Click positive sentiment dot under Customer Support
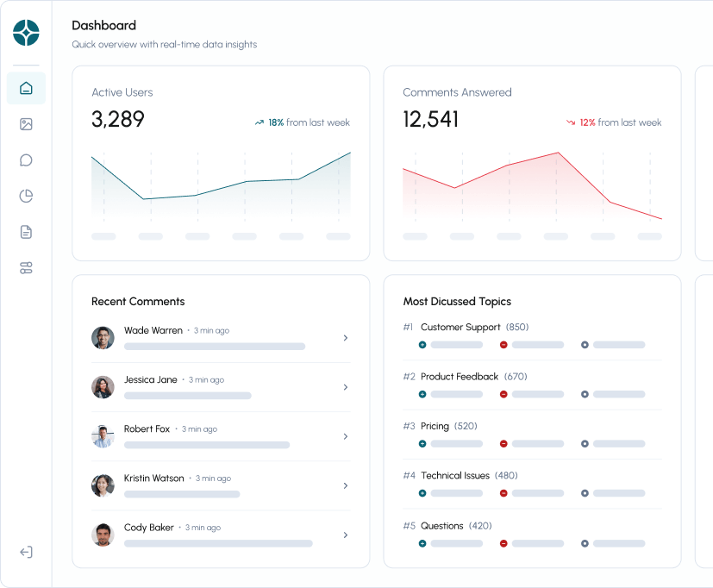 tap(422, 345)
